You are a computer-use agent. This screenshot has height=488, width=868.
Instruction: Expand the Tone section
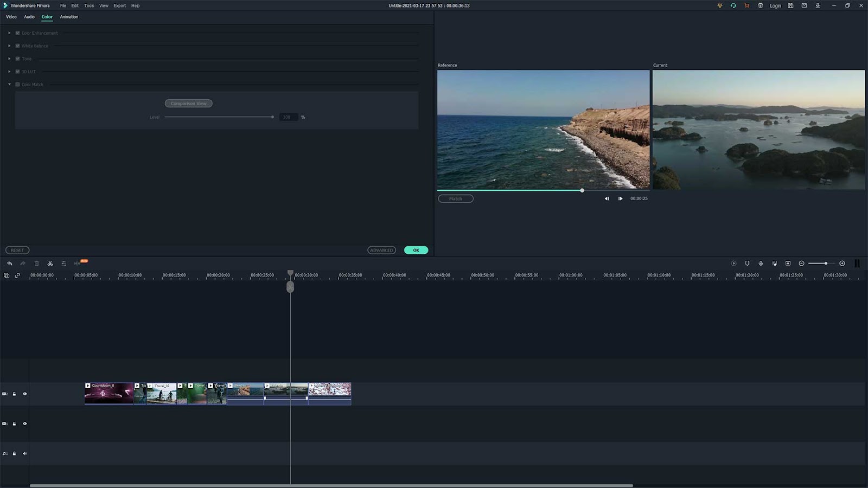9,59
